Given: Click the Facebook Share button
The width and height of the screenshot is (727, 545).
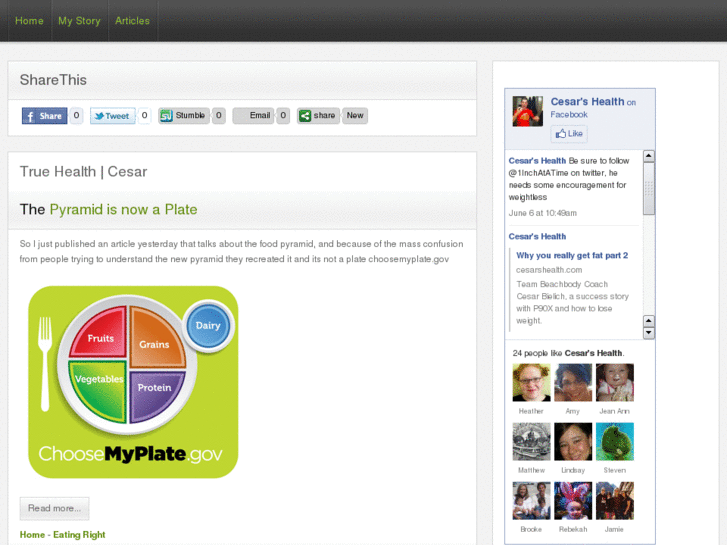Looking at the screenshot, I should click(45, 115).
